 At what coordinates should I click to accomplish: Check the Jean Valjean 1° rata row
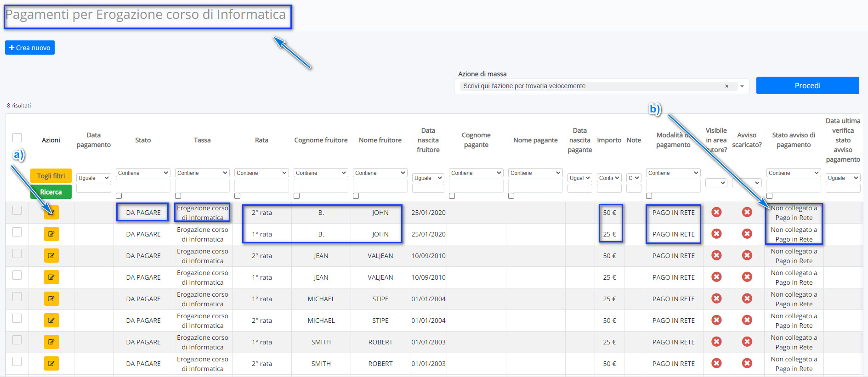tap(17, 275)
